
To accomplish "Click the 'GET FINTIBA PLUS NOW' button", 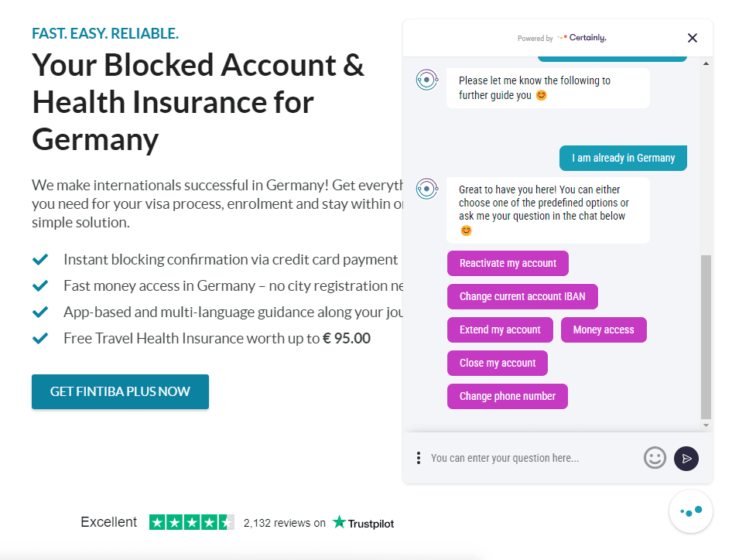I will click(120, 391).
